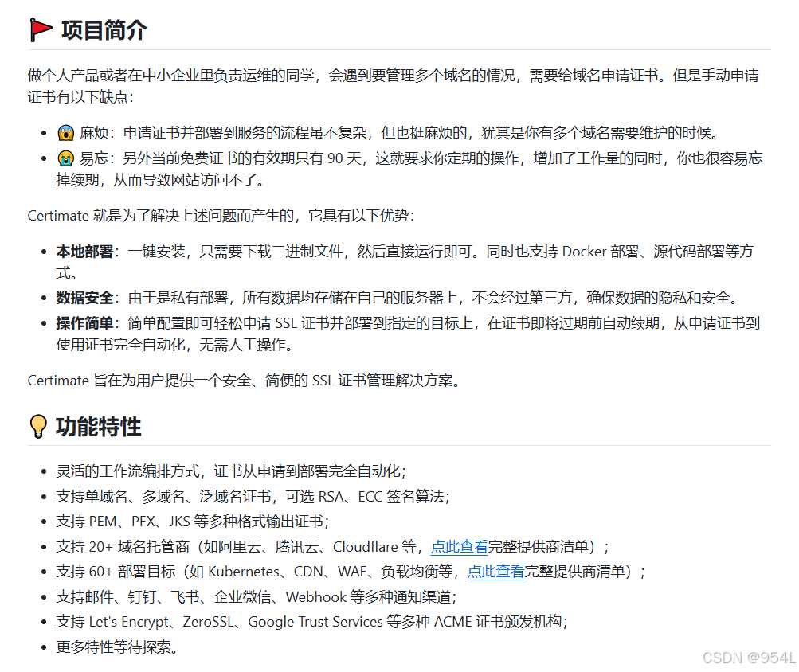Click the line 更多特性等待探索。
The image size is (799, 672).
coord(117,647)
